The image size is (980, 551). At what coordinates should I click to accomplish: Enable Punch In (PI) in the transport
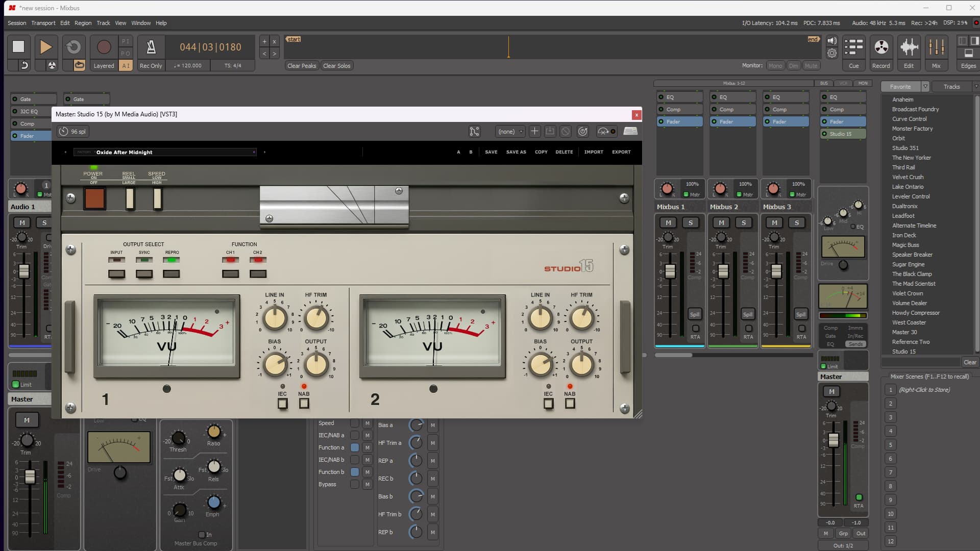[126, 41]
